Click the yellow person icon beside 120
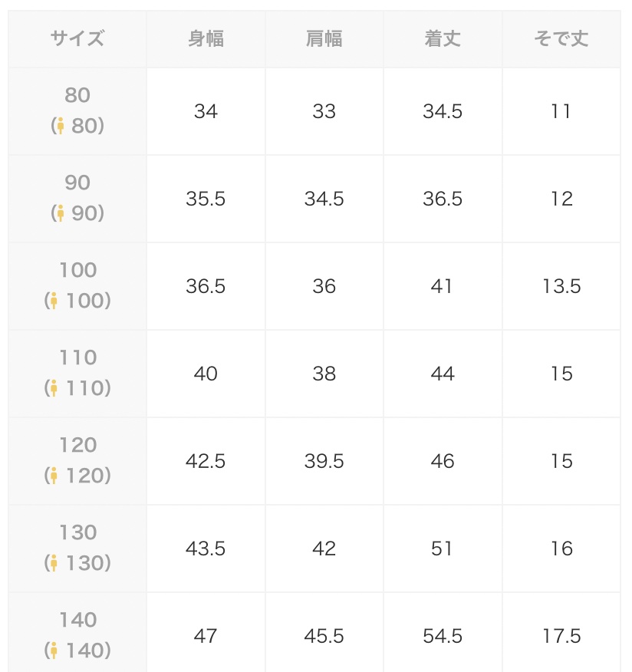This screenshot has height=672, width=632. tap(53, 476)
